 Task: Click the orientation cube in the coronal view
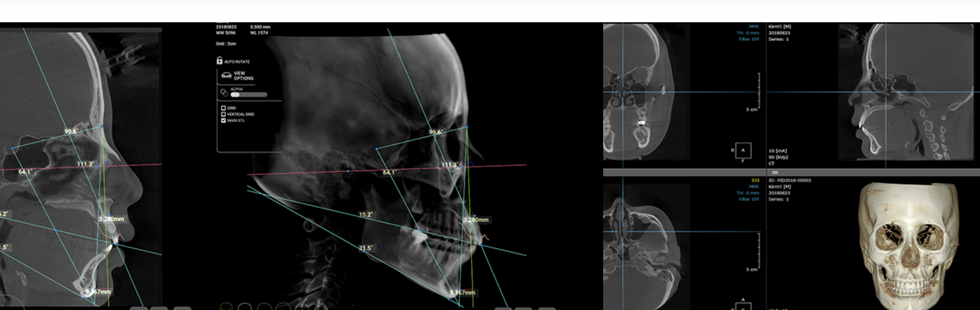point(743,150)
